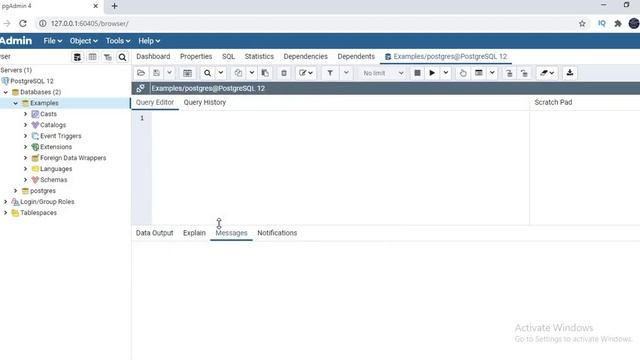Open the Save options dropdown arrow
This screenshot has width=640, height=360.
click(169, 73)
